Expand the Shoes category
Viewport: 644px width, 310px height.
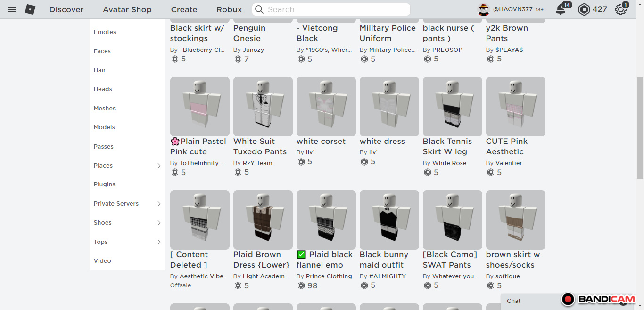[x=159, y=223]
